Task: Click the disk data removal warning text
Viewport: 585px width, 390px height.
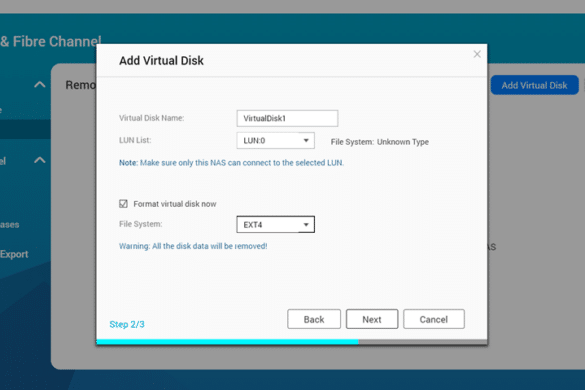Action: click(193, 246)
